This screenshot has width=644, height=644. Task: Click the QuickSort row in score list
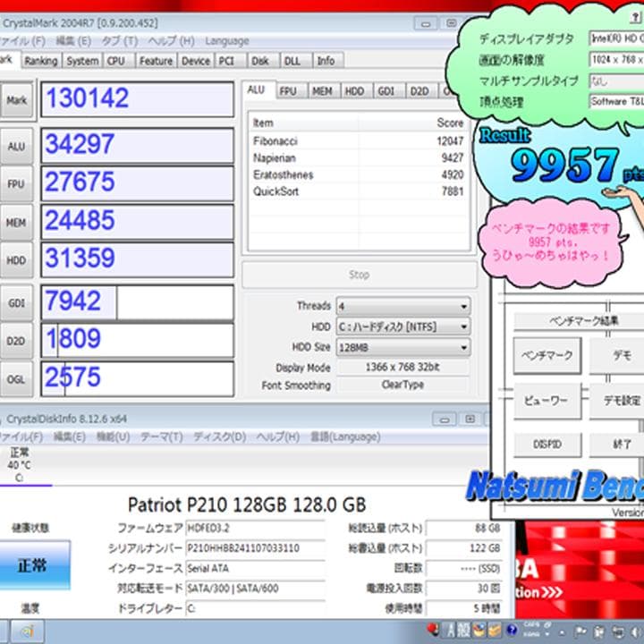point(358,191)
